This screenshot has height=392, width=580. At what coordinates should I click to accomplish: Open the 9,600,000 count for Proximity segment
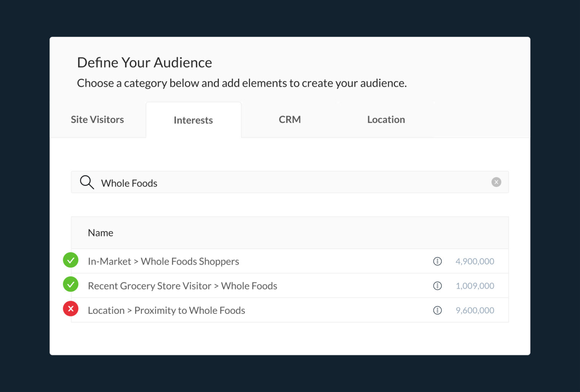pyautogui.click(x=475, y=310)
